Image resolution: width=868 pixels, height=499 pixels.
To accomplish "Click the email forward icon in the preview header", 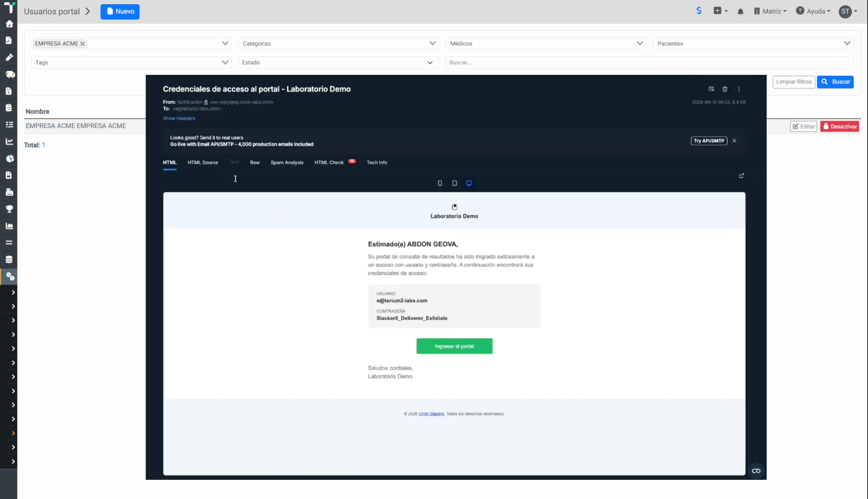I will 711,89.
